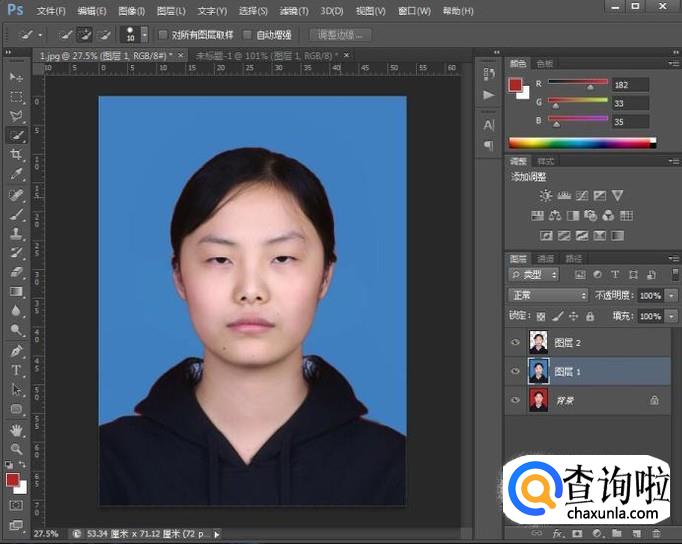Open the brush size picker dropdown
The image size is (682, 544).
pos(144,35)
